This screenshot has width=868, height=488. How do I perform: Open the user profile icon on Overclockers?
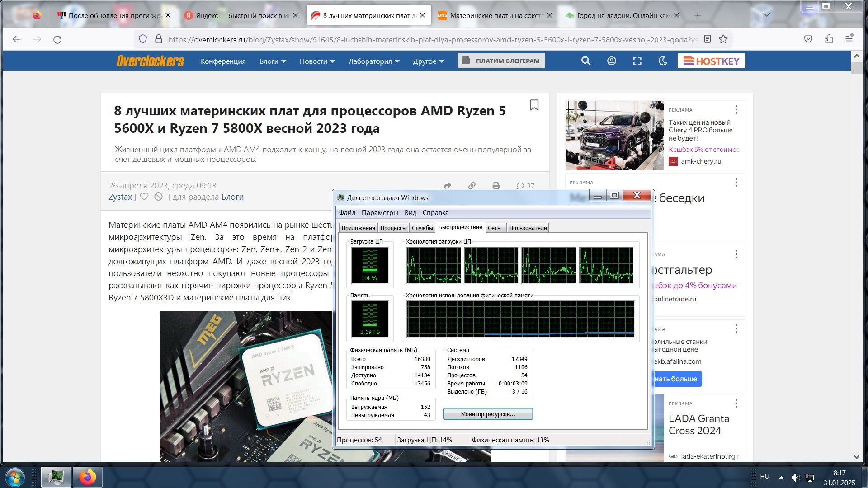612,61
